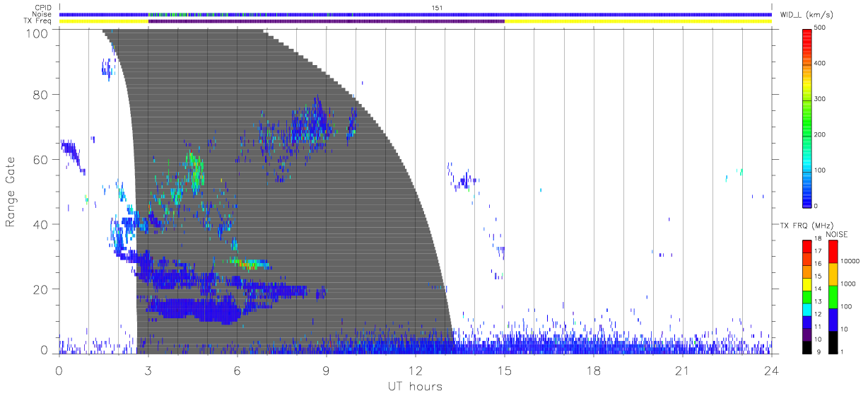
Task: Click the WID⊥ (km/s) colorbar title
Action: point(807,14)
